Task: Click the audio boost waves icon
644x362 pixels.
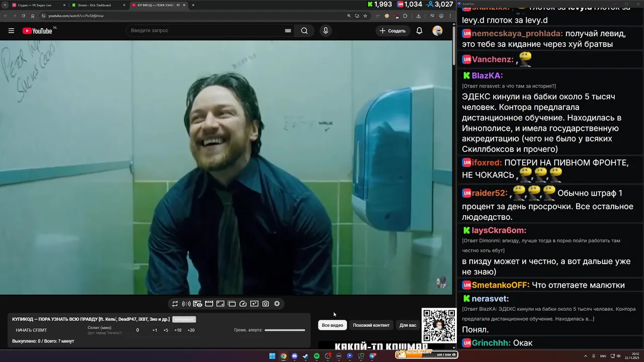Action: point(186,304)
